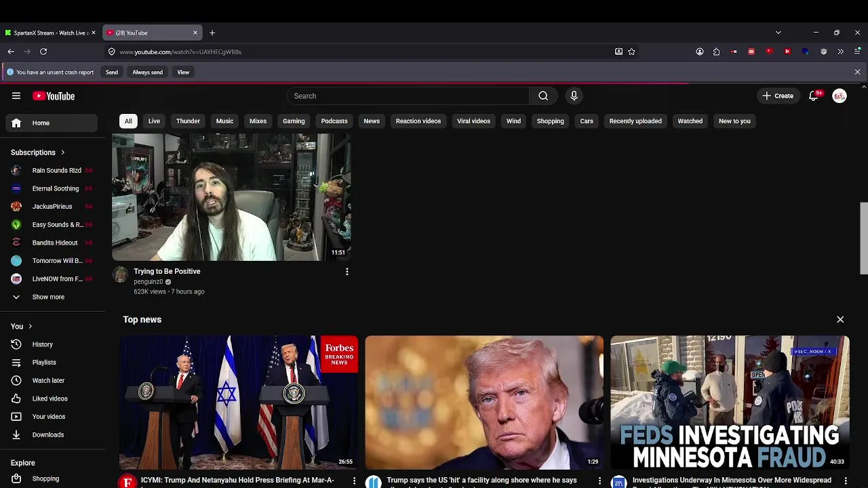Open more options for Minnesota fraud video
Screen dimensions: 868x488
846,481
